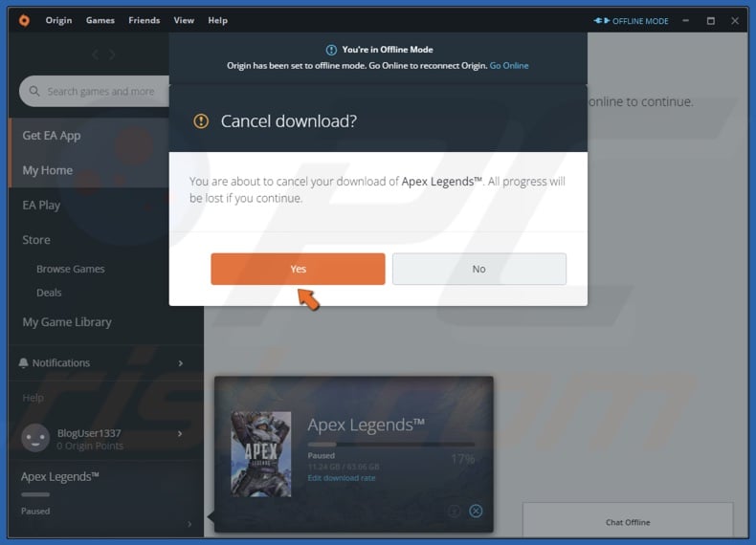756x545 pixels.
Task: Open the Games menu
Action: 100,20
